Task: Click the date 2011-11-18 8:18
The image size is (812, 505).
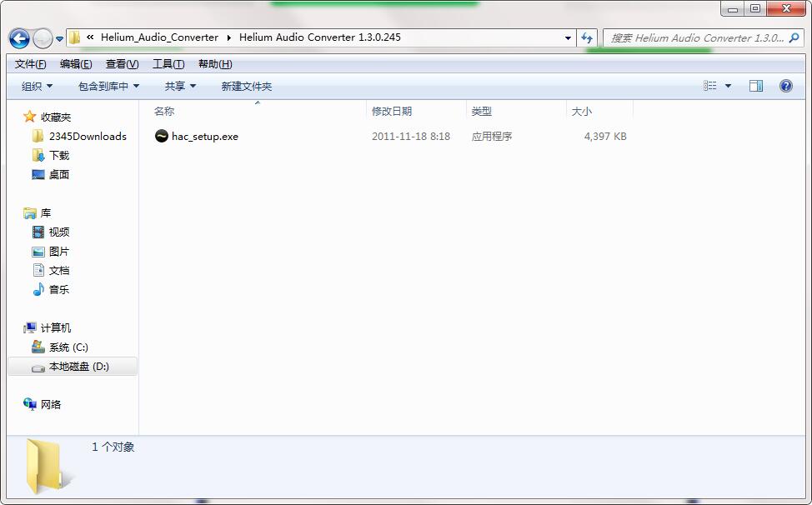Action: pos(411,137)
